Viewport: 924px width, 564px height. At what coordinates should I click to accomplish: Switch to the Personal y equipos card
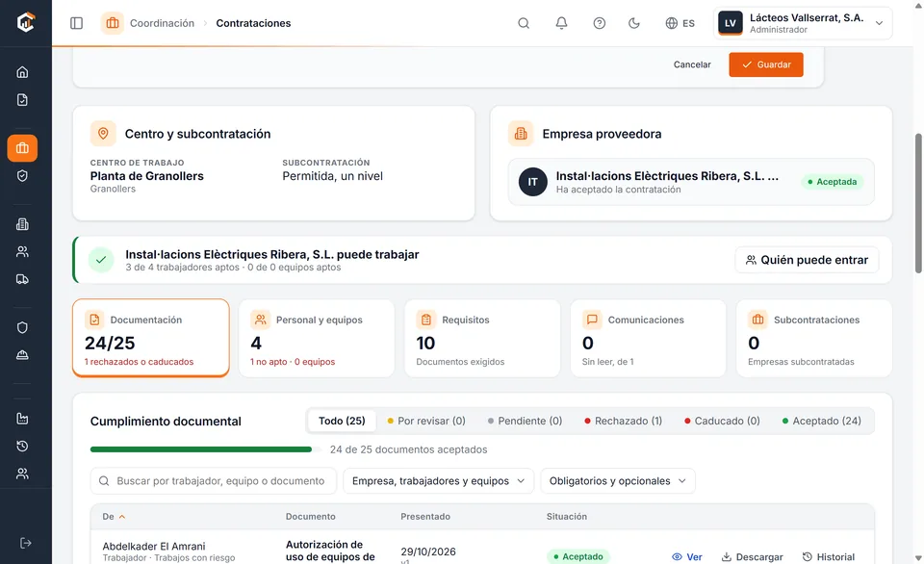click(x=317, y=338)
